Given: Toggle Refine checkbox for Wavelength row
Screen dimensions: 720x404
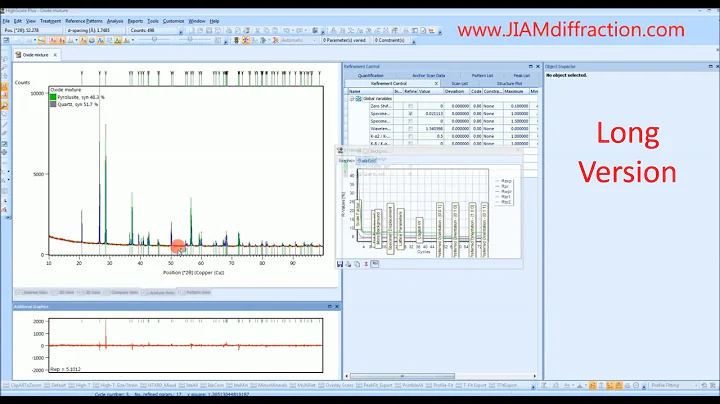Looking at the screenshot, I should pyautogui.click(x=411, y=129).
